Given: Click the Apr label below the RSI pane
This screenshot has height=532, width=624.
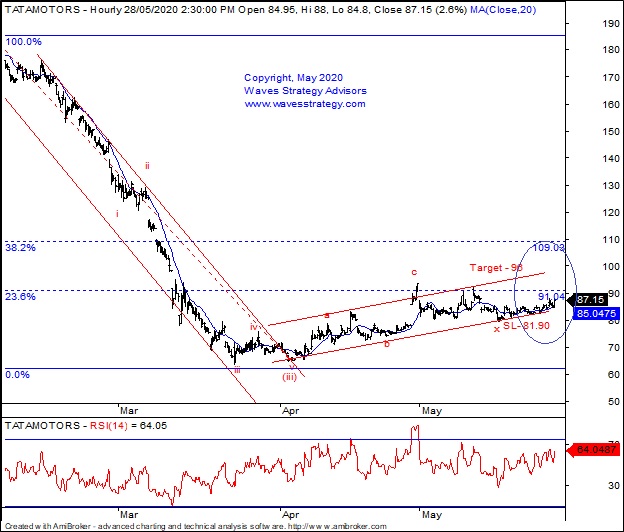Looking at the screenshot, I should click(x=291, y=515).
